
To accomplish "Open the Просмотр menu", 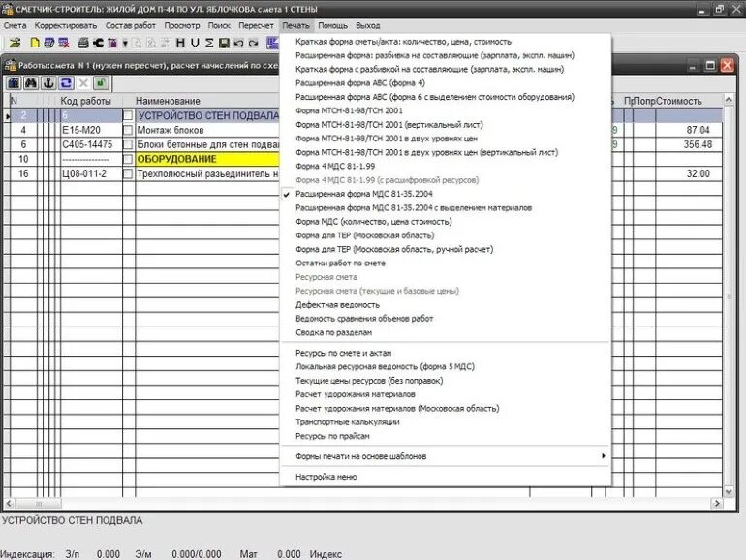I will (x=182, y=26).
